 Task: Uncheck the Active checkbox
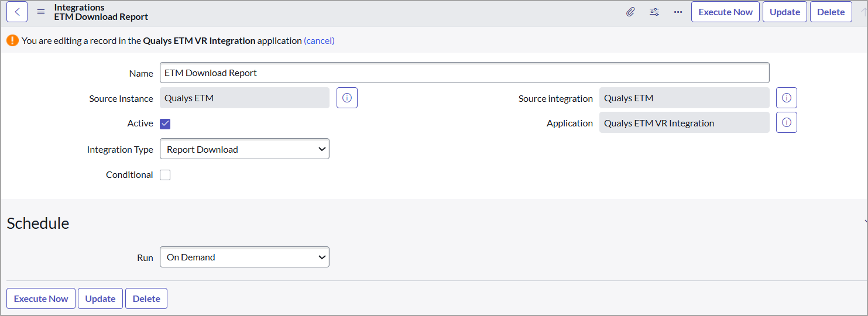click(165, 123)
